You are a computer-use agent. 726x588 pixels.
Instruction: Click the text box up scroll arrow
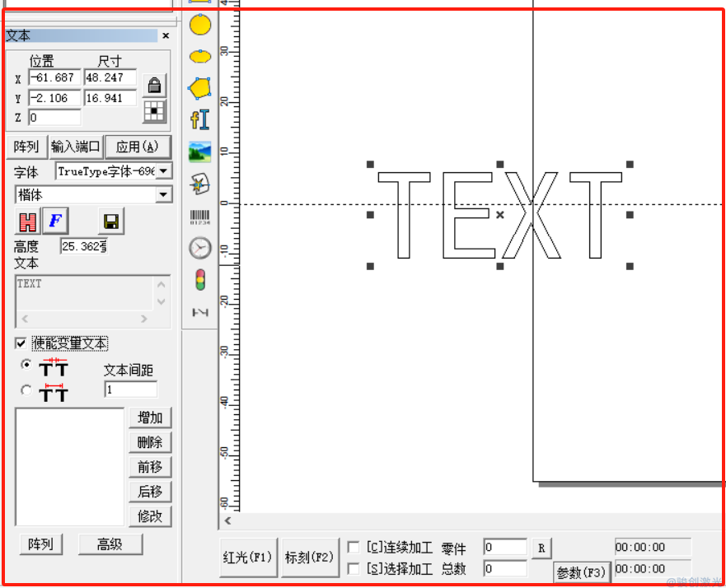(x=162, y=284)
